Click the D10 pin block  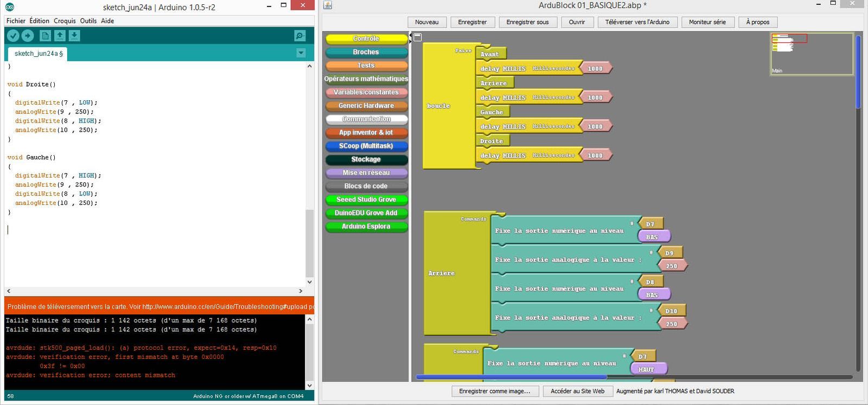(x=672, y=311)
